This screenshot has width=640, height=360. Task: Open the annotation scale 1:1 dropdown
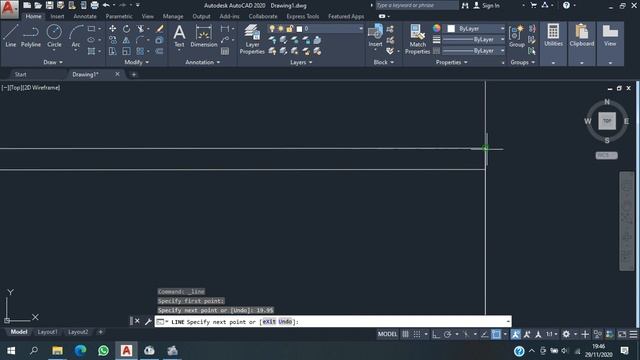(x=551, y=334)
